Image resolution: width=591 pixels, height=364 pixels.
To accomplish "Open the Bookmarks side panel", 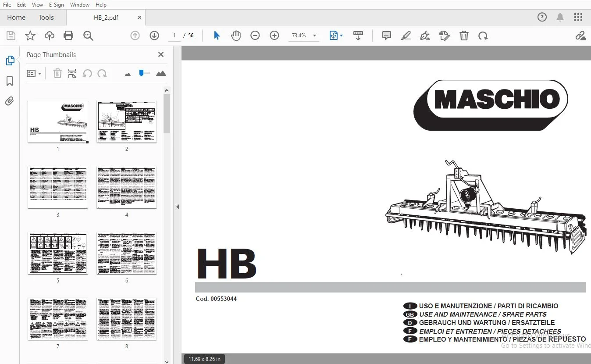I will [x=10, y=81].
